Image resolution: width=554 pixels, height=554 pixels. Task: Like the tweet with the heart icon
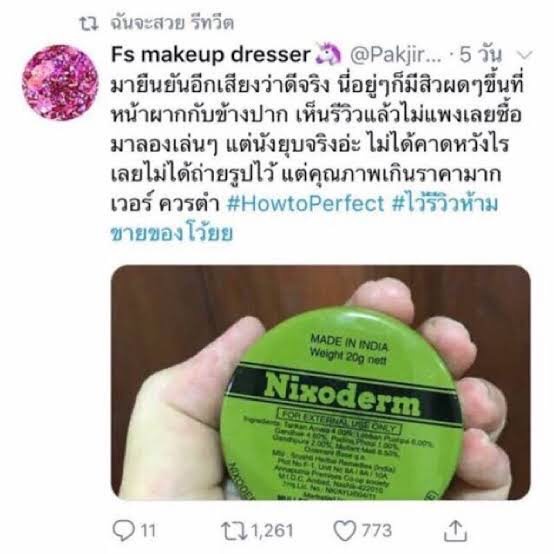tap(345, 531)
